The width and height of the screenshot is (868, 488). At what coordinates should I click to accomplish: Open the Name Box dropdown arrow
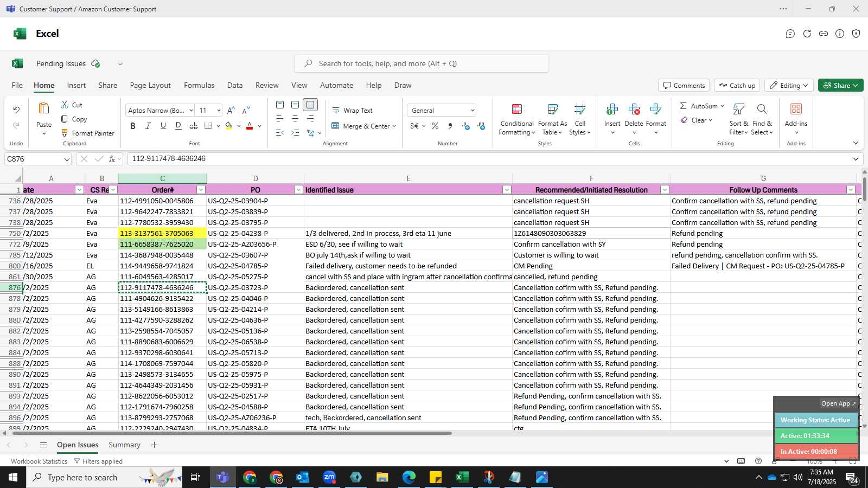pyautogui.click(x=67, y=159)
